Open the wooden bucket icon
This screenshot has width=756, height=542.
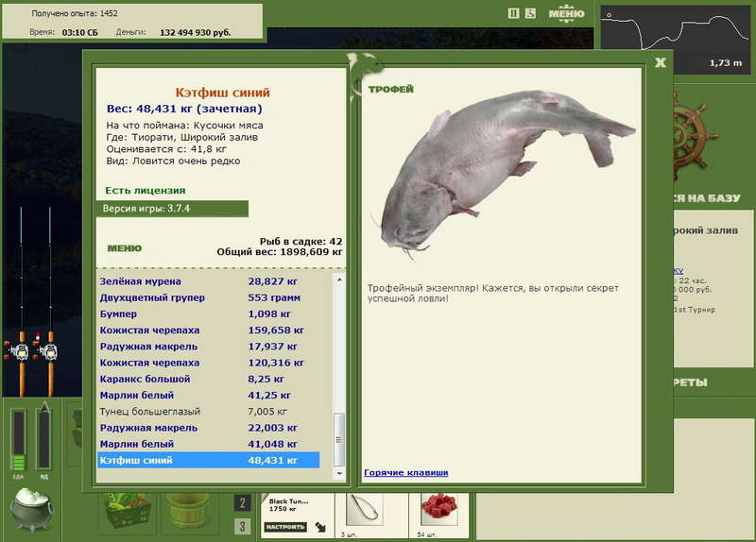pyautogui.click(x=188, y=512)
